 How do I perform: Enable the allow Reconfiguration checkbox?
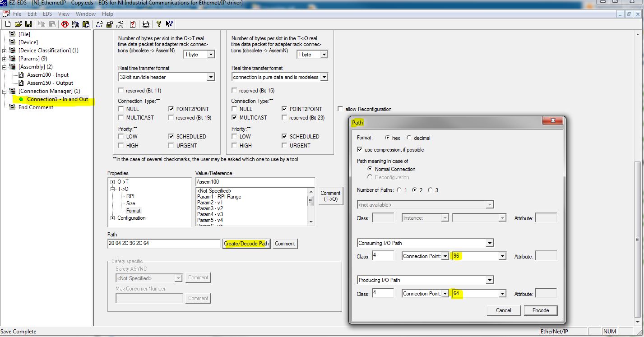(x=341, y=109)
